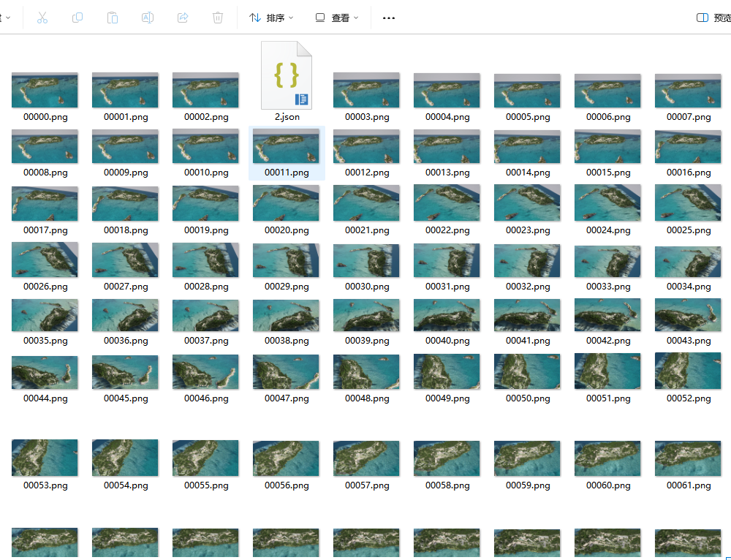Open the three-dot more options menu
Viewport: 731px width, 560px height.
(389, 18)
